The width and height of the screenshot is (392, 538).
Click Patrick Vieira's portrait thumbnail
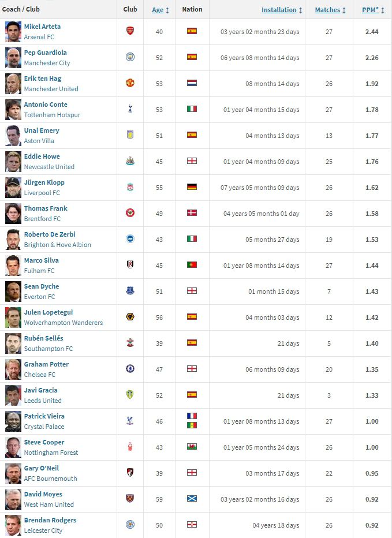tap(13, 421)
